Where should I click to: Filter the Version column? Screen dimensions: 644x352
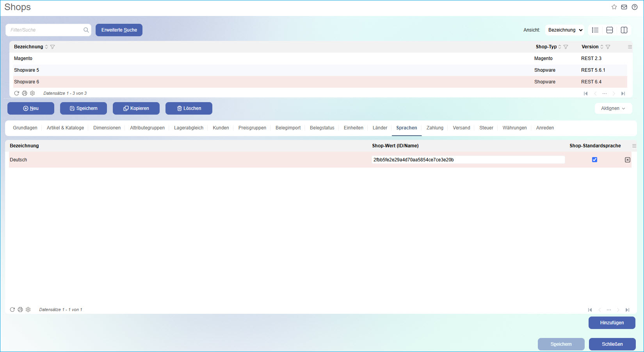click(x=608, y=47)
